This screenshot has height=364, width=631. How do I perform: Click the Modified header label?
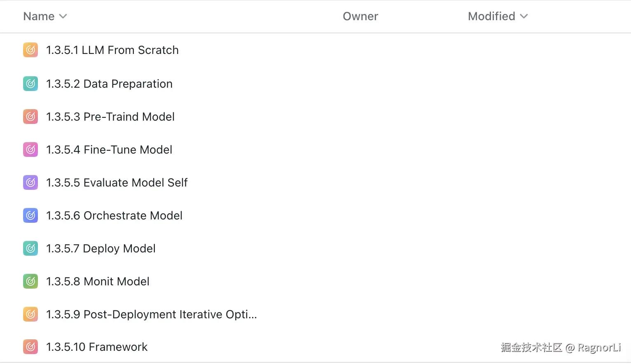click(491, 16)
